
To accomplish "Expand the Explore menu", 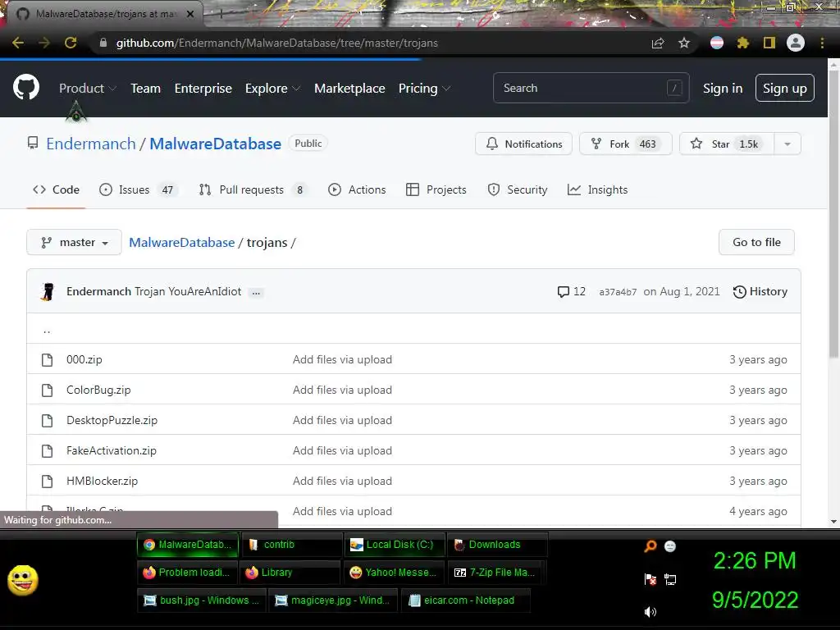I will (x=272, y=89).
